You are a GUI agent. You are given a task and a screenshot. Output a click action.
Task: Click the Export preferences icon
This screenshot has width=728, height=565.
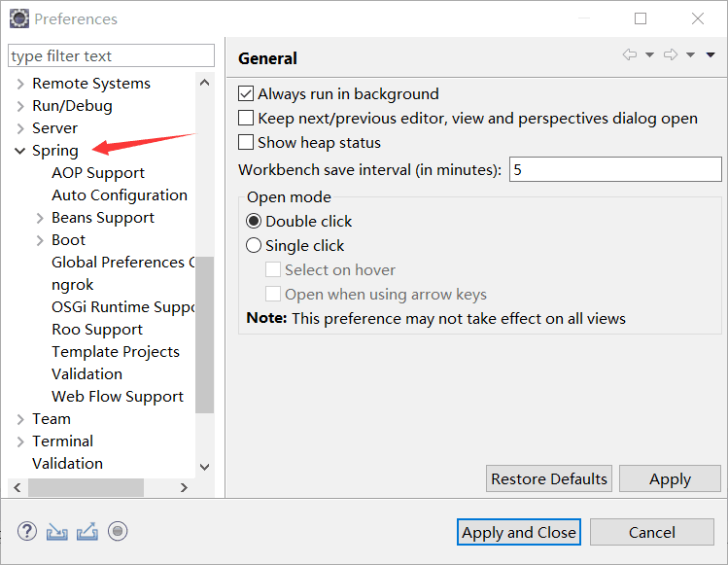[87, 532]
